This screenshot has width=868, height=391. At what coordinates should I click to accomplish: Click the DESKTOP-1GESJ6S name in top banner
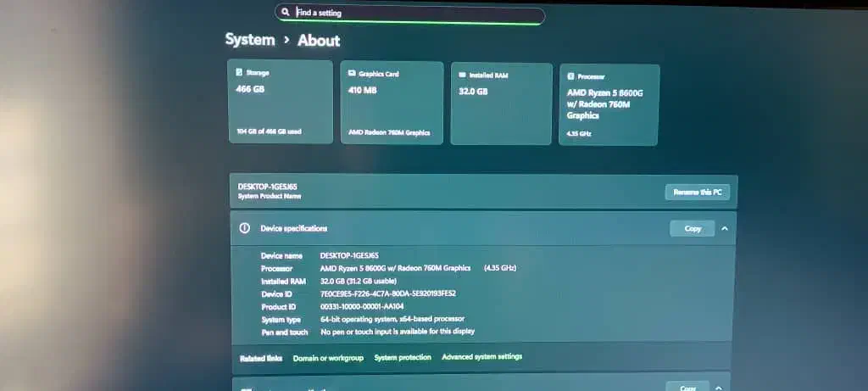pos(267,187)
